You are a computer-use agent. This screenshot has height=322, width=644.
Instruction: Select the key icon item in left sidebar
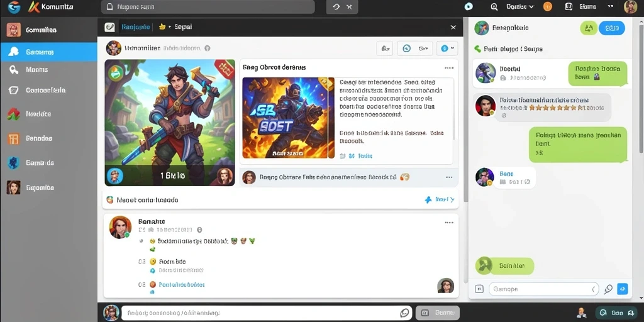pyautogui.click(x=48, y=70)
